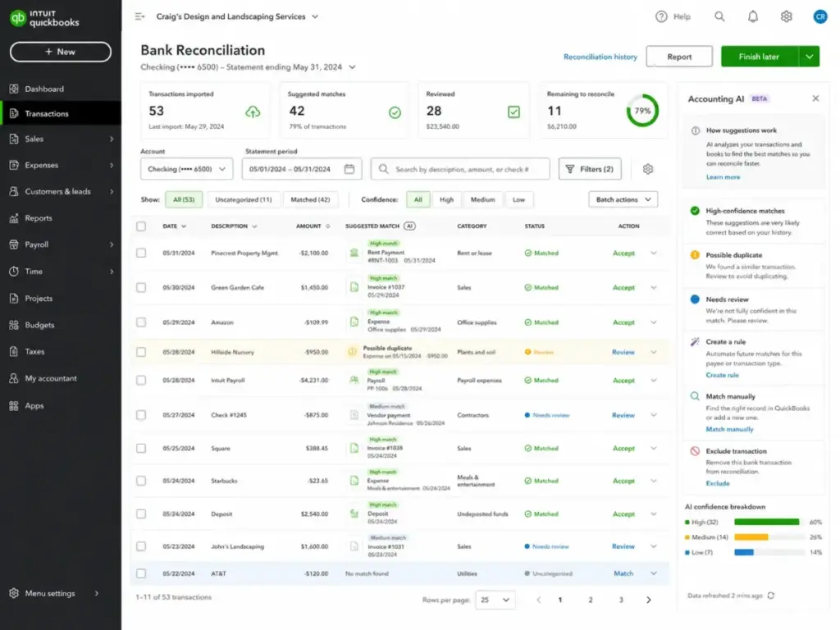This screenshot has width=840, height=630.
Task: Click upload cloud icon in Transactions imported
Action: [x=253, y=112]
